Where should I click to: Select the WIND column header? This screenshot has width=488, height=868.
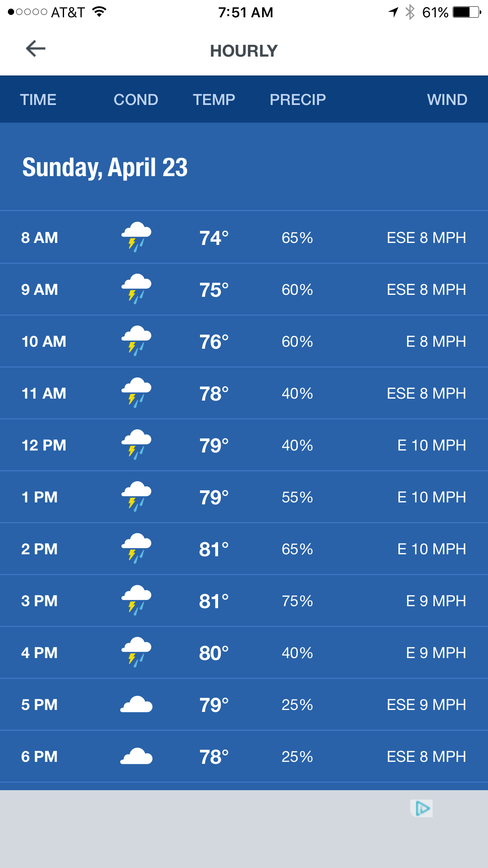447,99
